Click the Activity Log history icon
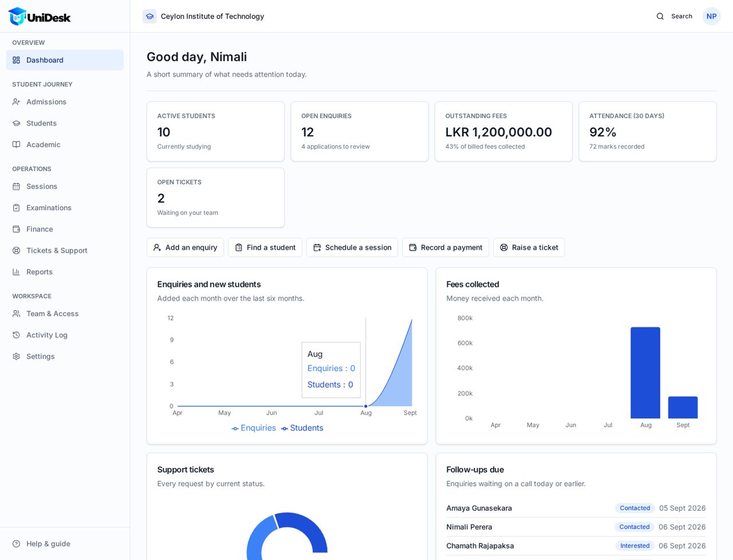This screenshot has width=733, height=560. (x=17, y=335)
